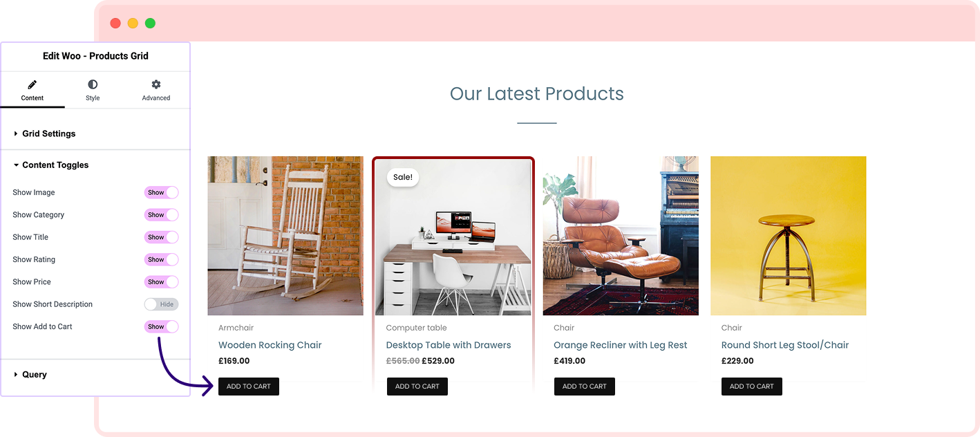Expand the Grid Settings section

coord(95,133)
